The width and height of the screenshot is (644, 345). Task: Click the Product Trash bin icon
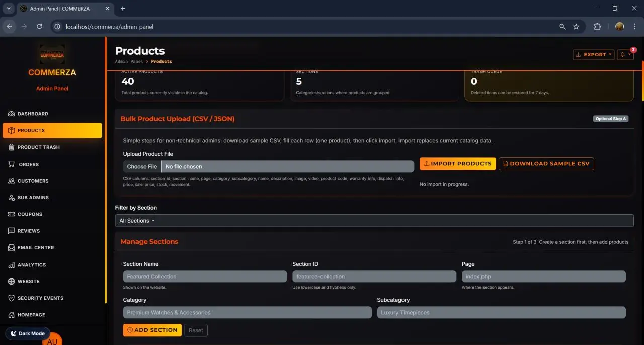tap(12, 147)
